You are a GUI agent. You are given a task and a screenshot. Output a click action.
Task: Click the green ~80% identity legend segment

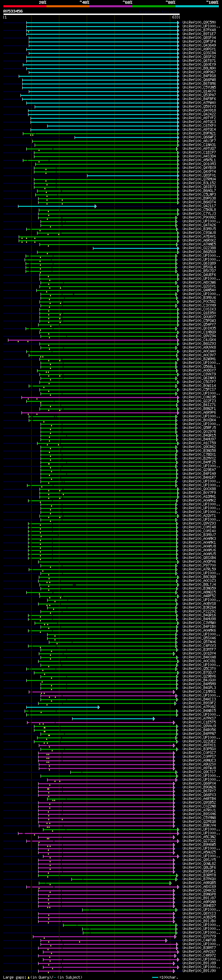click(x=154, y=6)
